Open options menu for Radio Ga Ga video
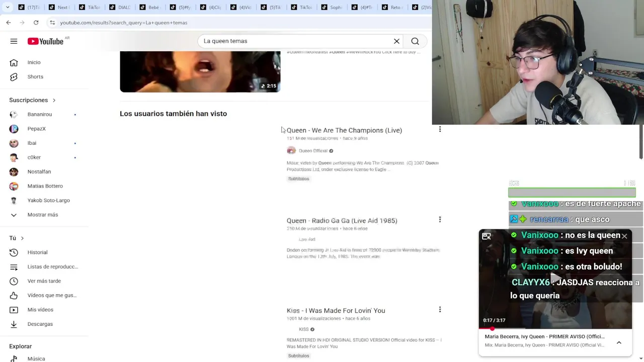The width and height of the screenshot is (644, 362). (440, 219)
